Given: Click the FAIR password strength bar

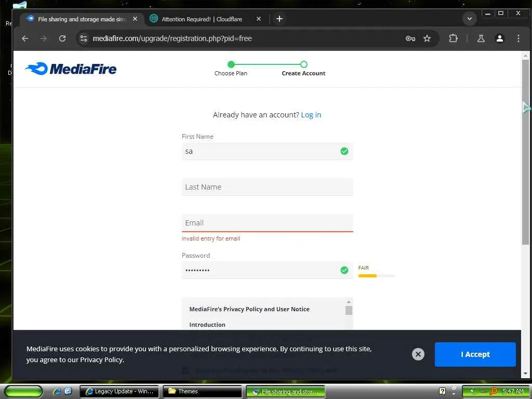Looking at the screenshot, I should click(377, 276).
